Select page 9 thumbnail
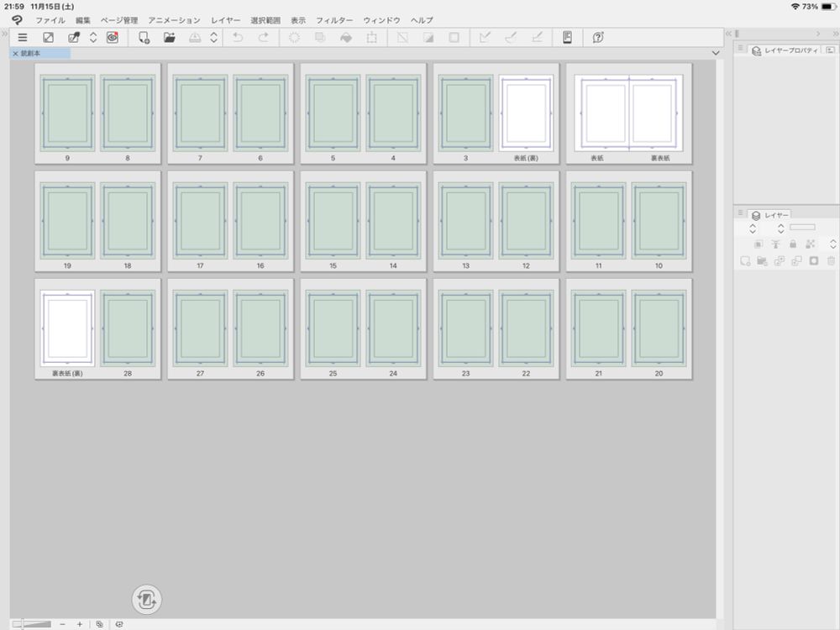Screen dimensions: 840x630 tap(67, 113)
